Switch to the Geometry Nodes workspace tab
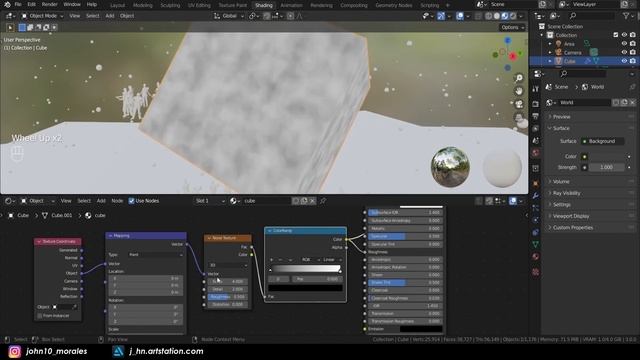The width and height of the screenshot is (640, 360). coord(394,5)
